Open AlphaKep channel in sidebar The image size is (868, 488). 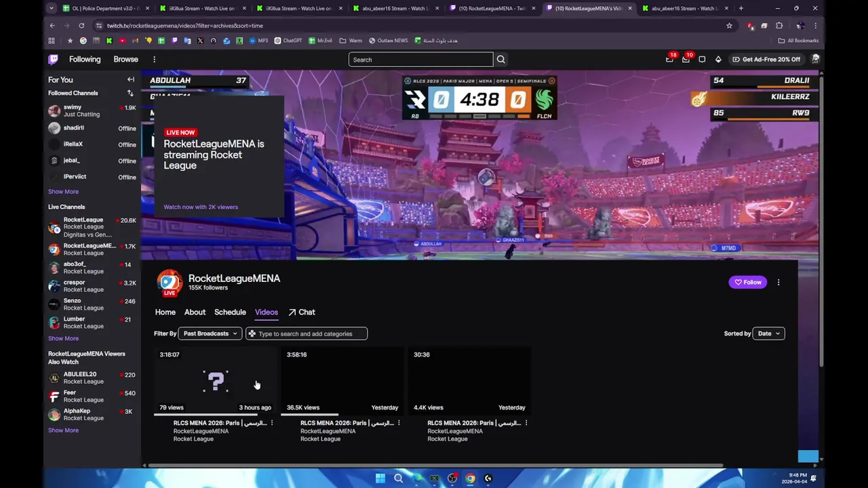tap(92, 415)
